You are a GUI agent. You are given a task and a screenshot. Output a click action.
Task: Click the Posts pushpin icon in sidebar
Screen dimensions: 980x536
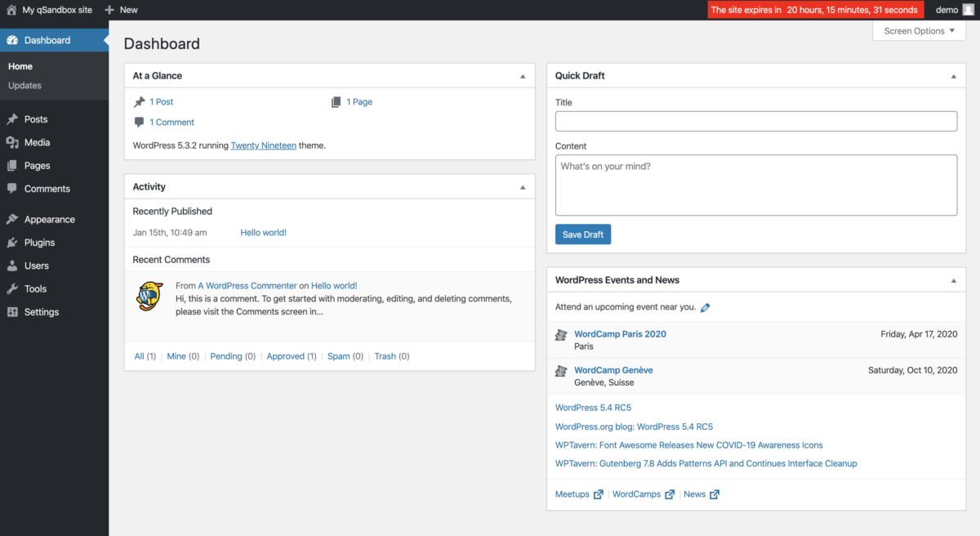(12, 119)
